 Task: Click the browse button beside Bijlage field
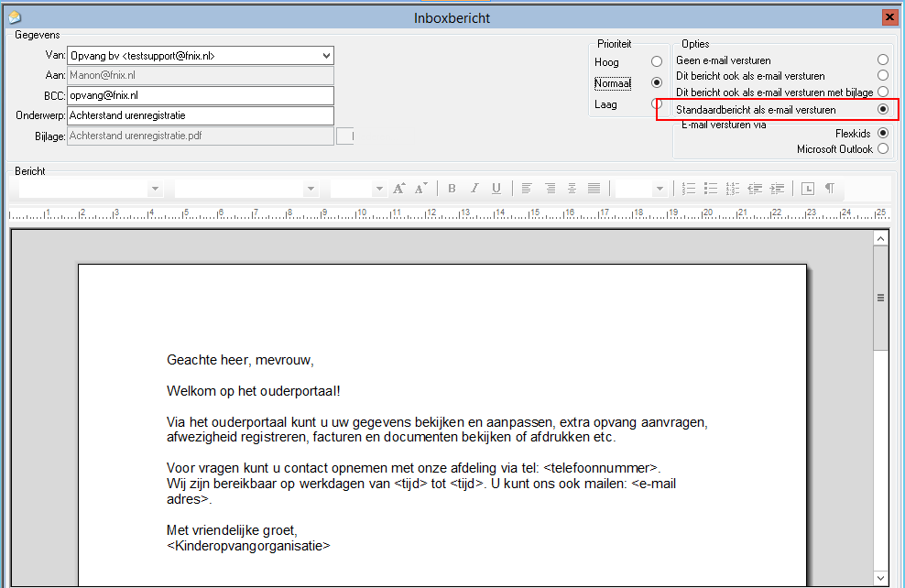tap(345, 136)
